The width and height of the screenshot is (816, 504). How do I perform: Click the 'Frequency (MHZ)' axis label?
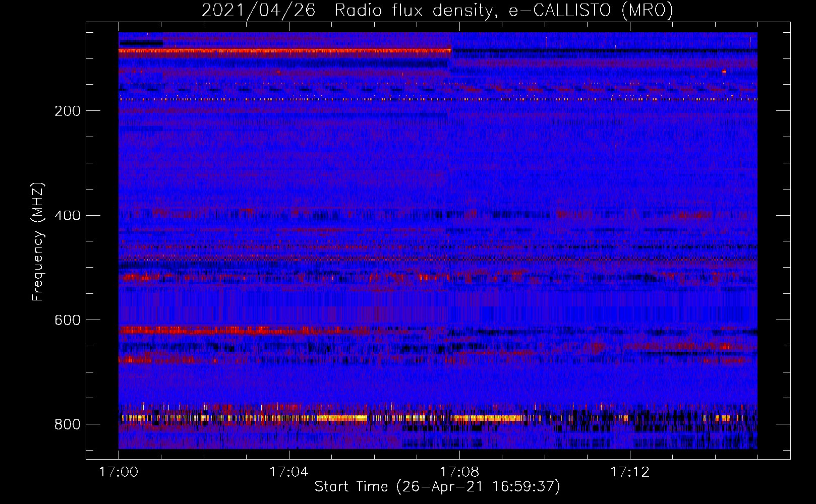pos(38,242)
